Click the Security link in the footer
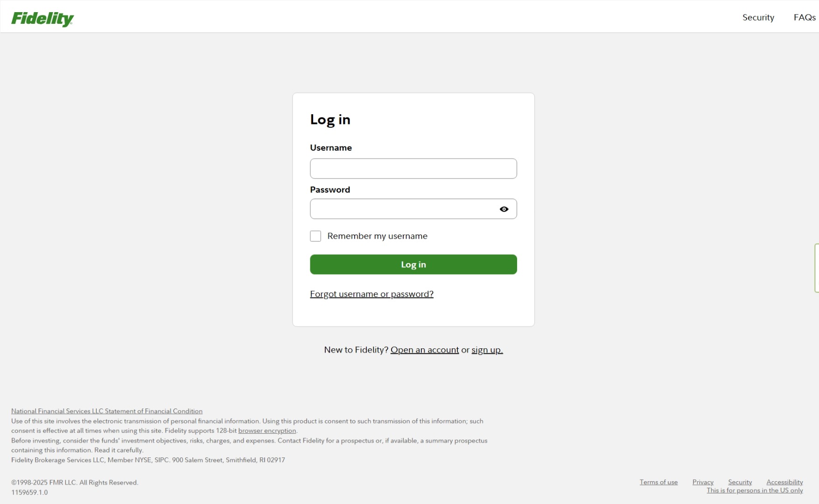The width and height of the screenshot is (819, 504). click(740, 482)
